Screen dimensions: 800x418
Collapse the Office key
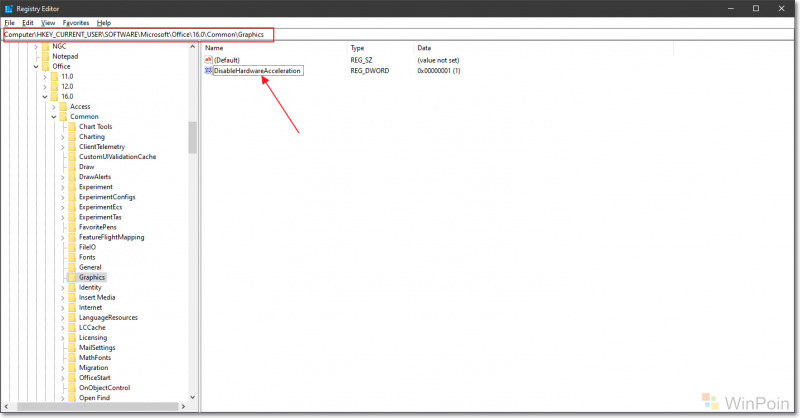click(x=36, y=67)
